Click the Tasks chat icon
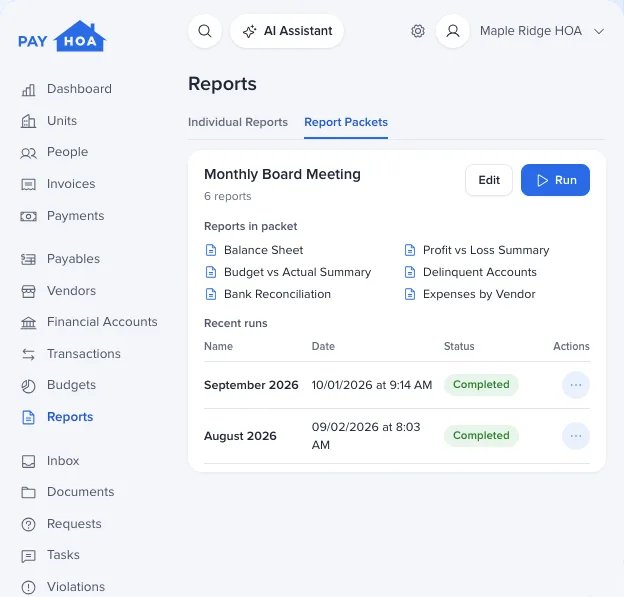Viewport: 624px width, 597px height. point(28,556)
